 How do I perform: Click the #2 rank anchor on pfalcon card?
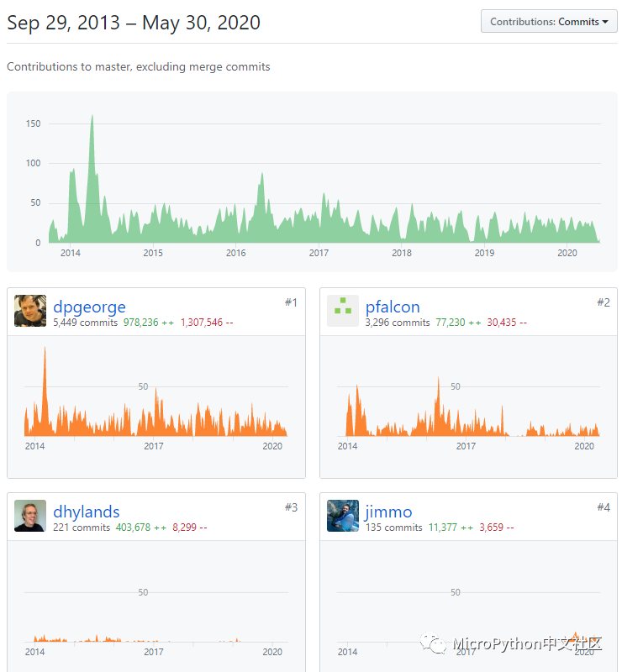(604, 302)
